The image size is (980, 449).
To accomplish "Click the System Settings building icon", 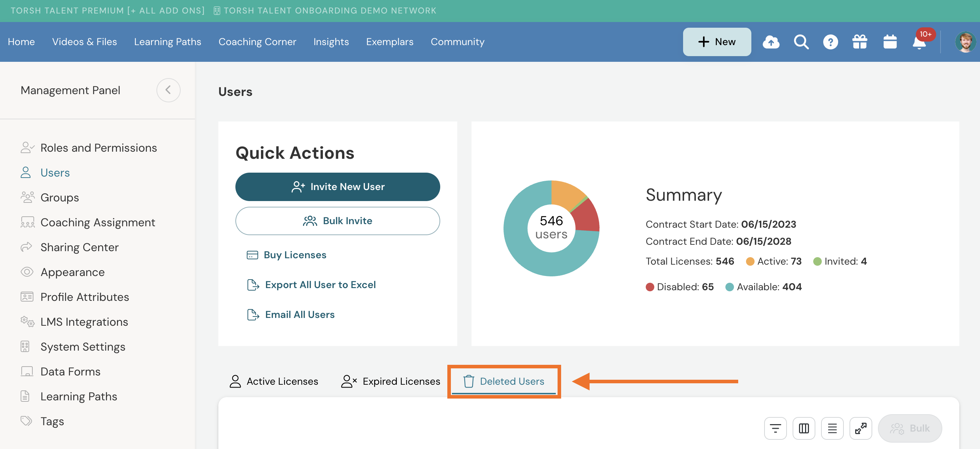I will (25, 346).
